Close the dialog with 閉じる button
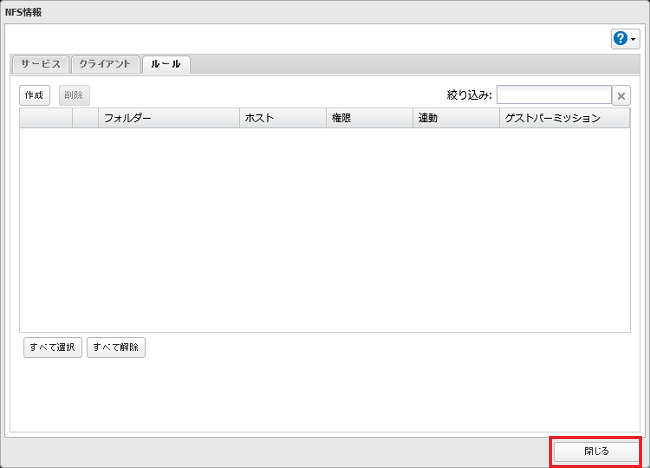This screenshot has height=468, width=650. [x=597, y=451]
